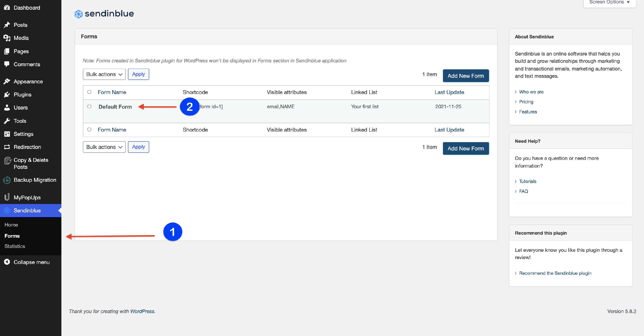The image size is (644, 336).
Task: Toggle select-all checkbox in the table header
Action: (x=89, y=92)
